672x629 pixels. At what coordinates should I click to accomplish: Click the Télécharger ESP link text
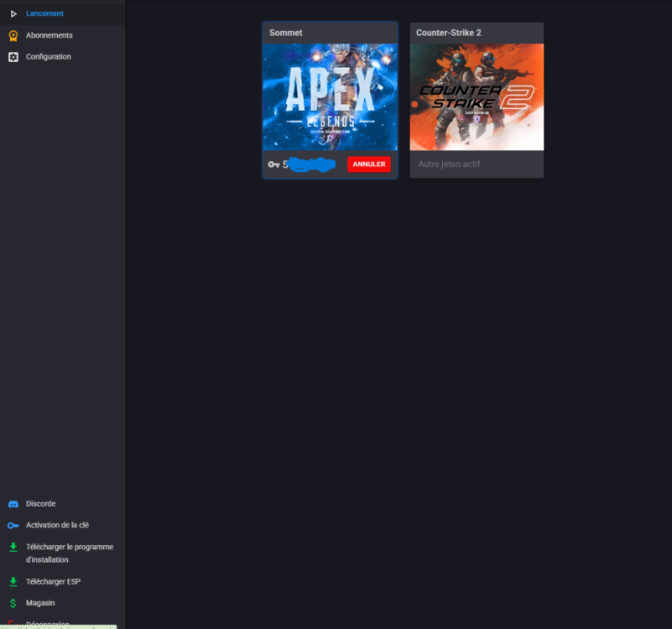pos(53,581)
